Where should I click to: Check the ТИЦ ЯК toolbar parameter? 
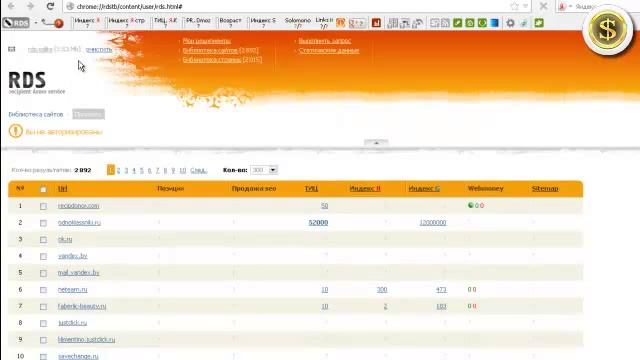(x=165, y=23)
